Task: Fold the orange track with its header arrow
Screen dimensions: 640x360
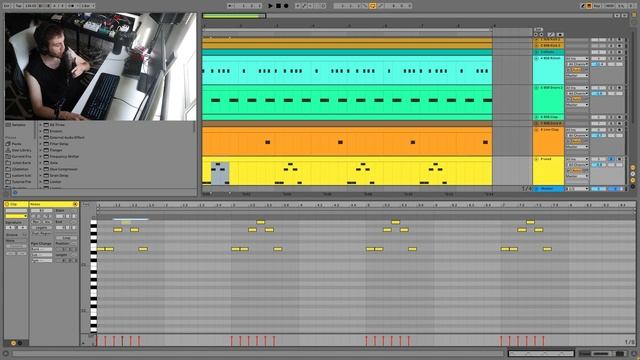Action: [536, 130]
